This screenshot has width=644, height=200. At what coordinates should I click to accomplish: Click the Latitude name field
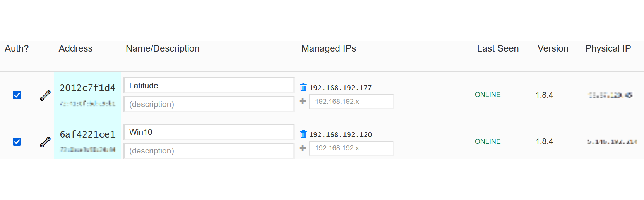(x=209, y=86)
